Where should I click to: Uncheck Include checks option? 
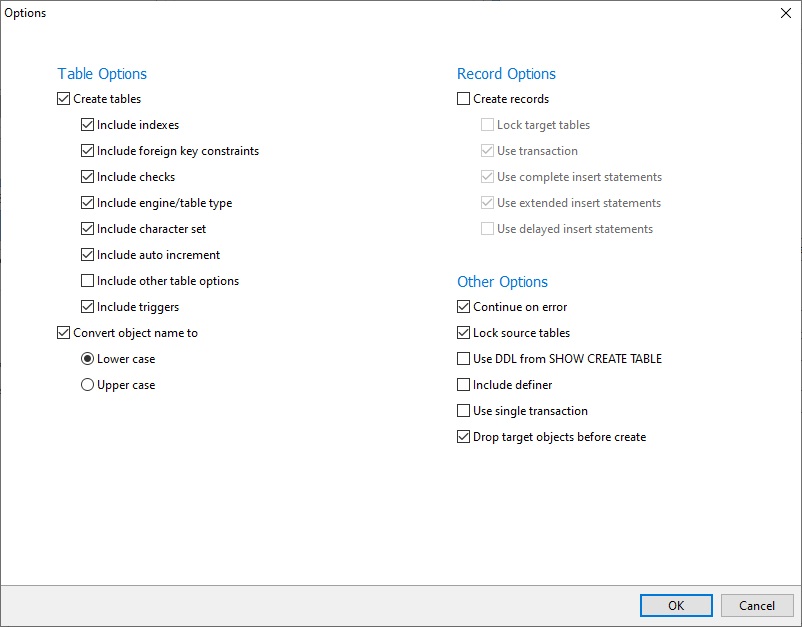pos(88,177)
